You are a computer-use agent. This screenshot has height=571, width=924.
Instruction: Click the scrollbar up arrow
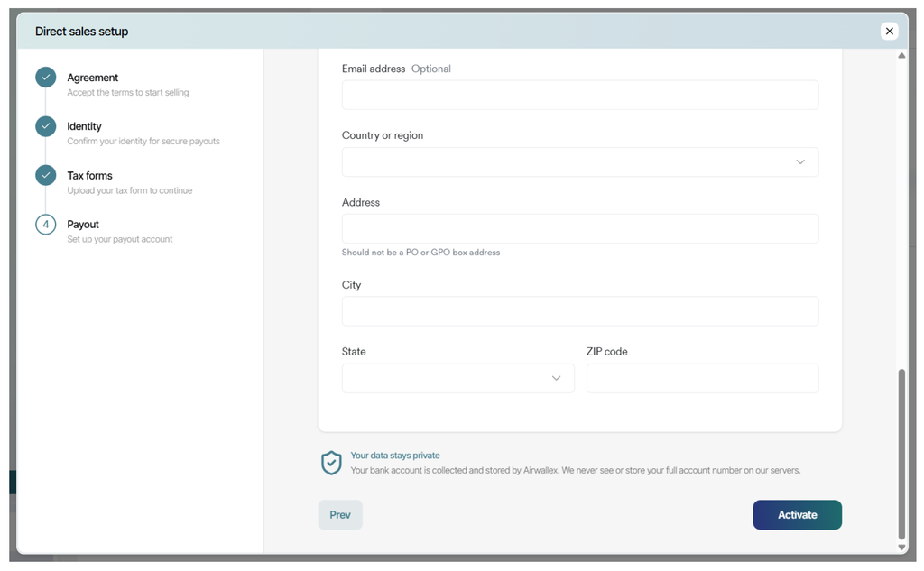pyautogui.click(x=901, y=55)
